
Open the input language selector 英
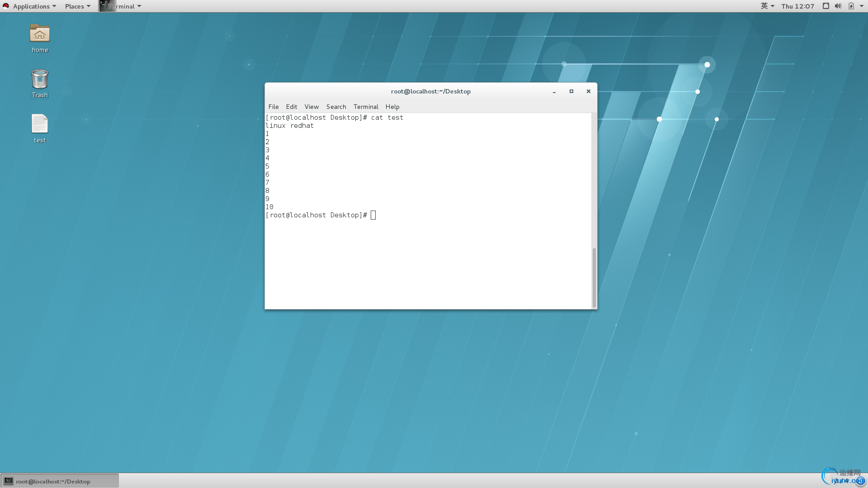767,6
